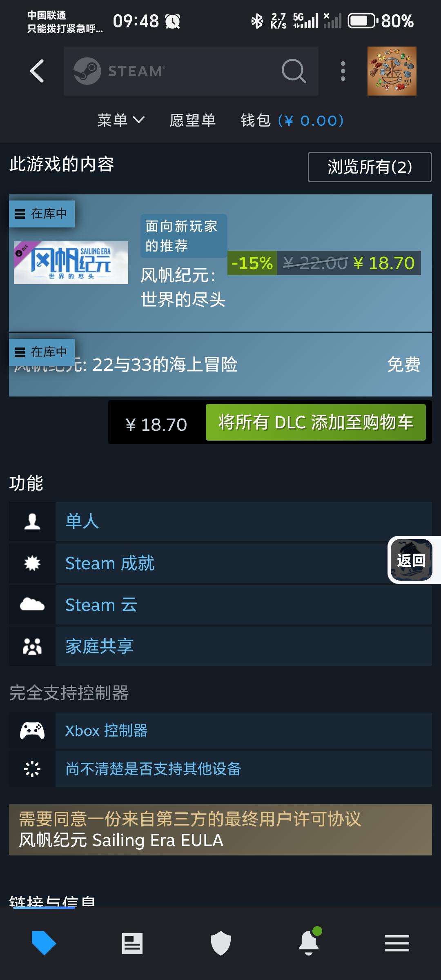Viewport: 441px width, 980px height.
Task: Click 浏览所有(2) button
Action: tap(370, 167)
